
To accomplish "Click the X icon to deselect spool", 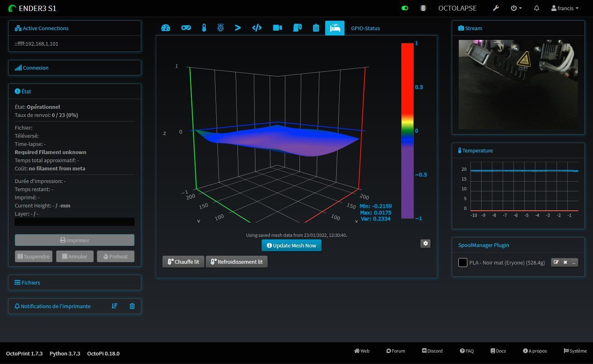I will [x=565, y=263].
